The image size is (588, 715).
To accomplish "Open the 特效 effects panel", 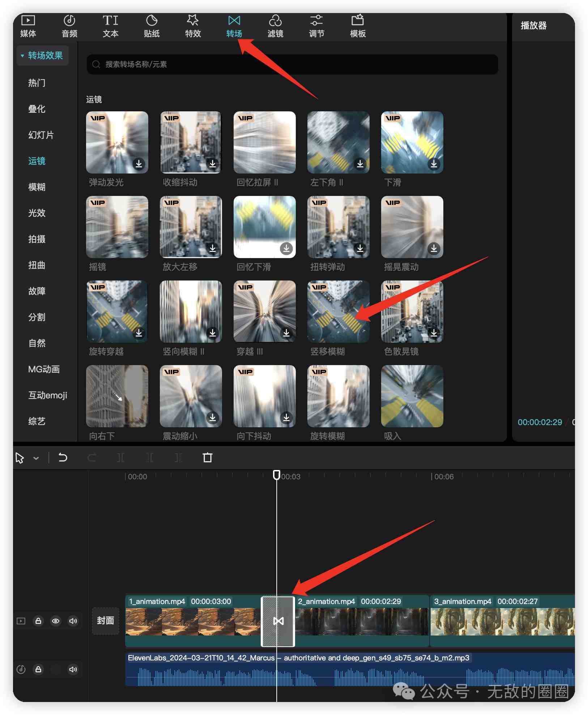I will (x=193, y=26).
